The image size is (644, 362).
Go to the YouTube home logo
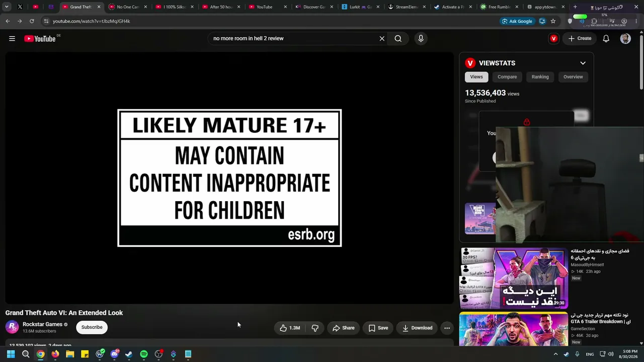click(x=40, y=39)
